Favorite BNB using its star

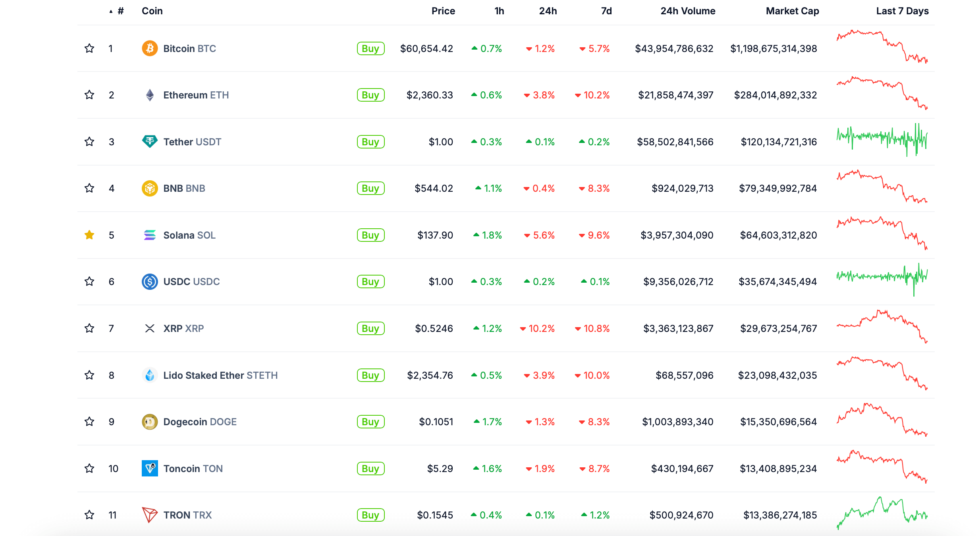[x=89, y=188]
